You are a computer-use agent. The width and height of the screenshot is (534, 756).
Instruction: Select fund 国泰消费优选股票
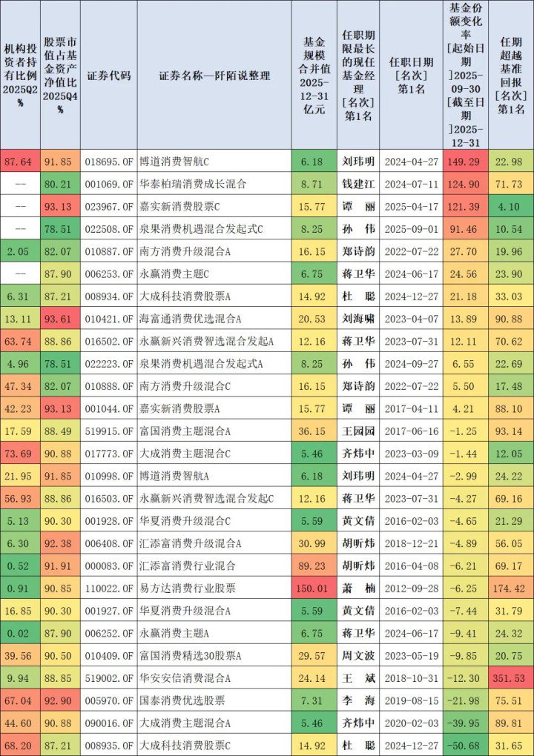click(x=182, y=700)
